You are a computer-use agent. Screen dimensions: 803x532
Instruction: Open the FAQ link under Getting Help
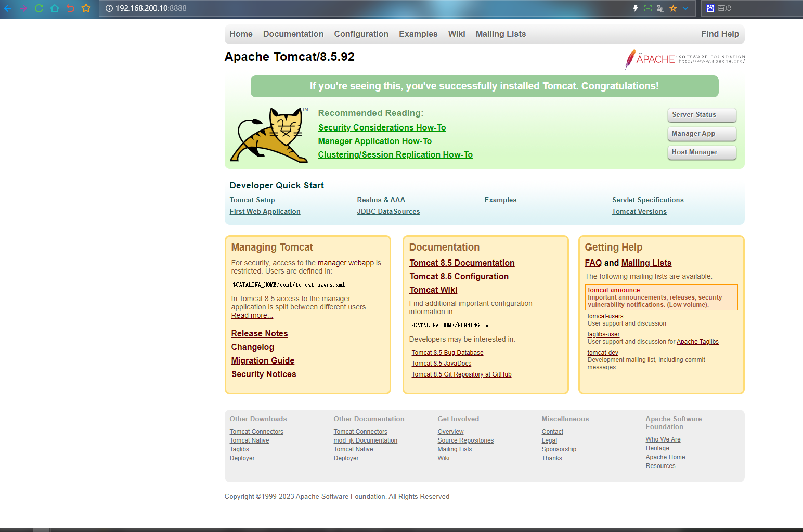point(593,263)
